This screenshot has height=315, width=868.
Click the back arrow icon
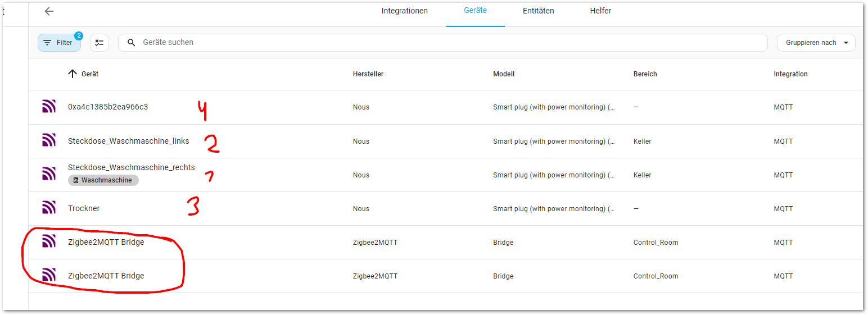(49, 11)
